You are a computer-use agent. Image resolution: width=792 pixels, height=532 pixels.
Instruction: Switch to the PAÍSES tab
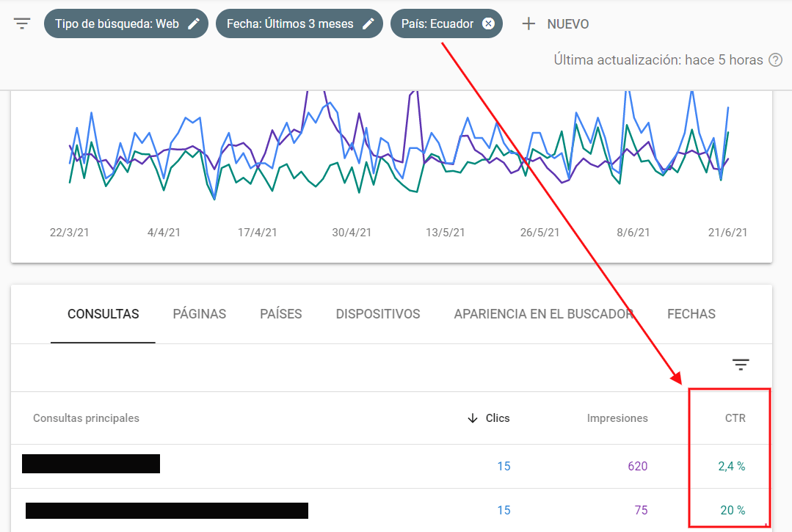pyautogui.click(x=281, y=314)
